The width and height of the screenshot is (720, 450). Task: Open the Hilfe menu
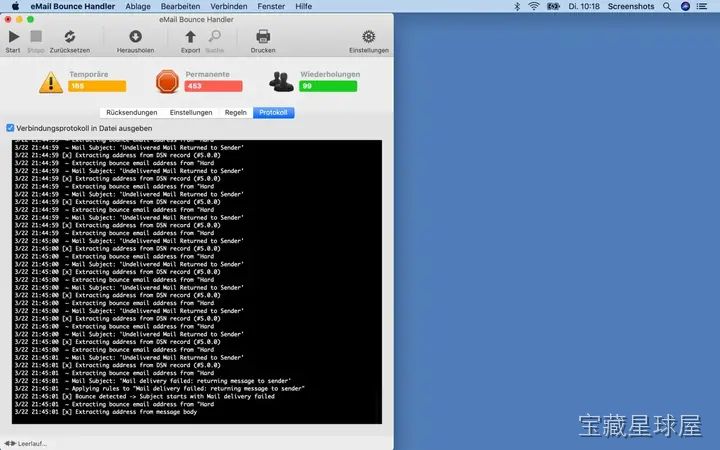(x=304, y=6)
